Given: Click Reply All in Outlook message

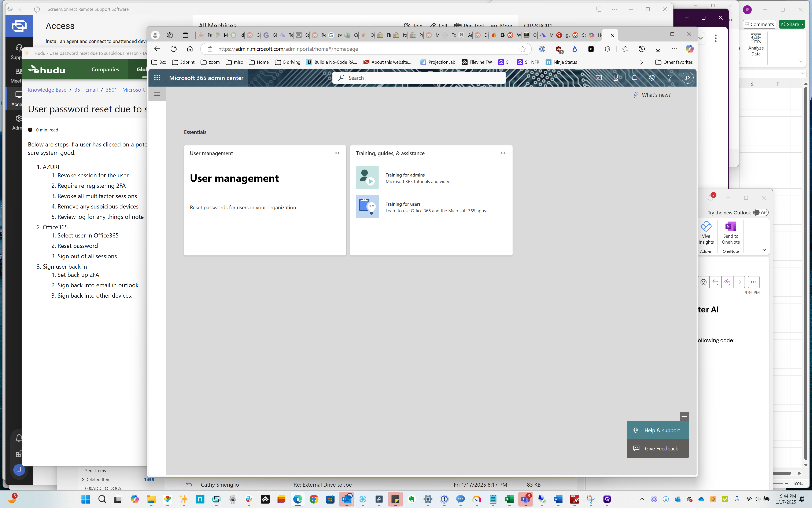Looking at the screenshot, I should pyautogui.click(x=727, y=282).
